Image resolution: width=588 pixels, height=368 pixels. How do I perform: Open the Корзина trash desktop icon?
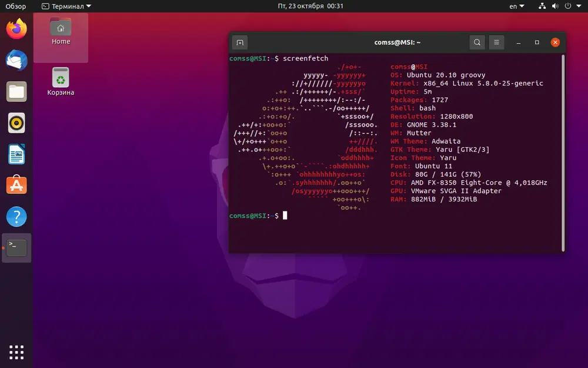click(61, 82)
